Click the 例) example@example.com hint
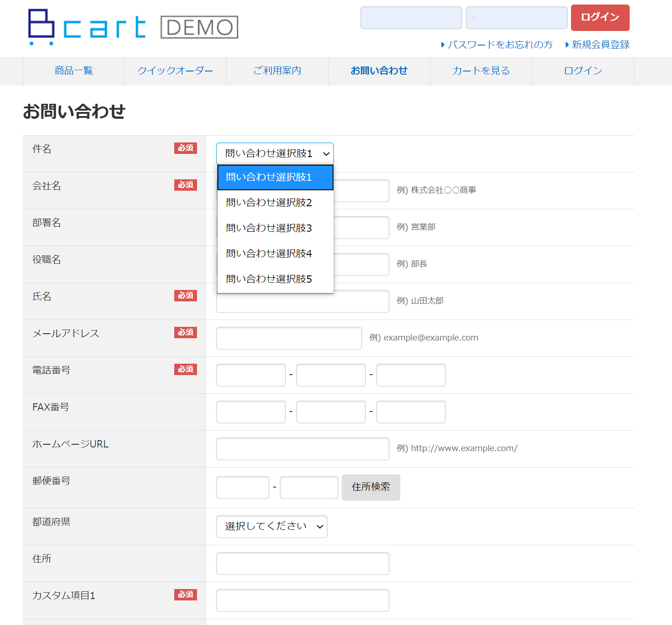 click(x=424, y=338)
